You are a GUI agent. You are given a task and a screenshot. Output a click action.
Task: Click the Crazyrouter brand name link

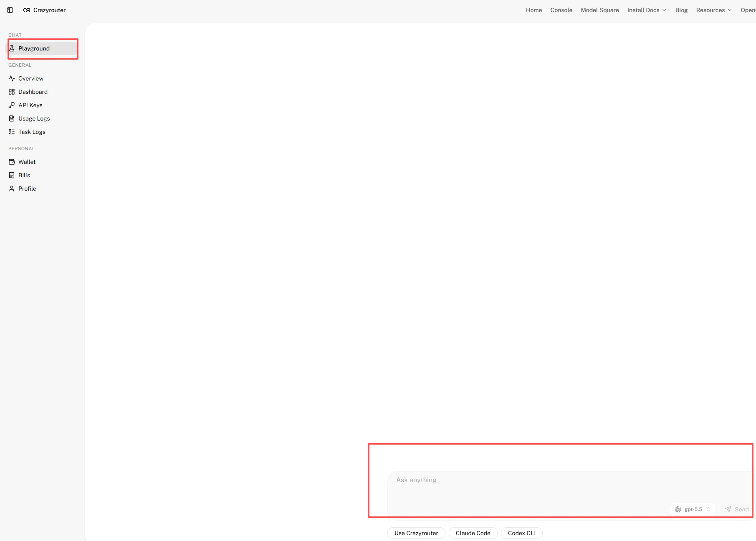point(49,10)
